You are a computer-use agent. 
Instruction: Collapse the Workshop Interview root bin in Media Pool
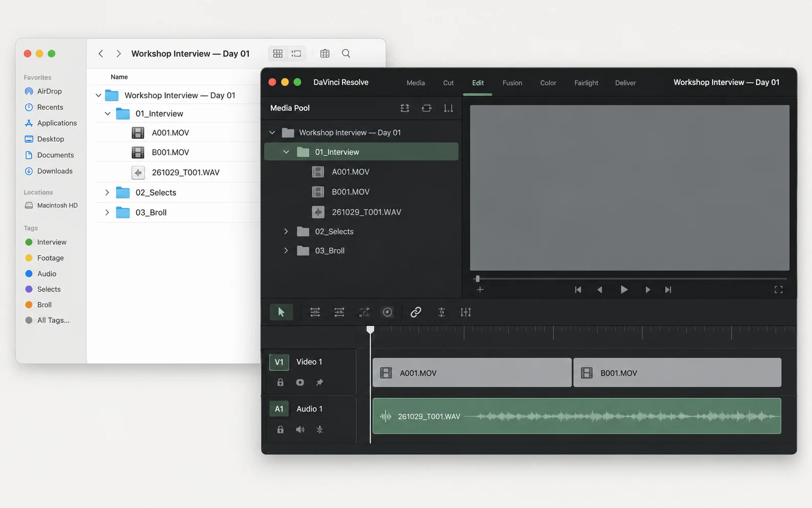coord(272,133)
